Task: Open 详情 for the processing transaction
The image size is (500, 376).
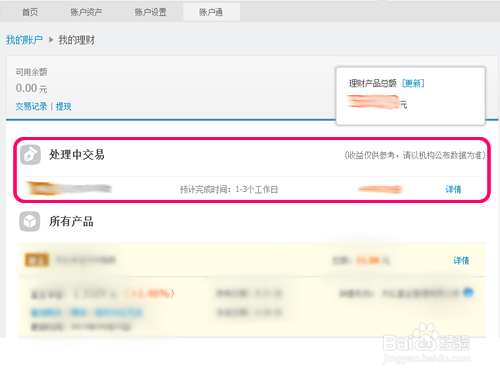Action: pos(454,189)
